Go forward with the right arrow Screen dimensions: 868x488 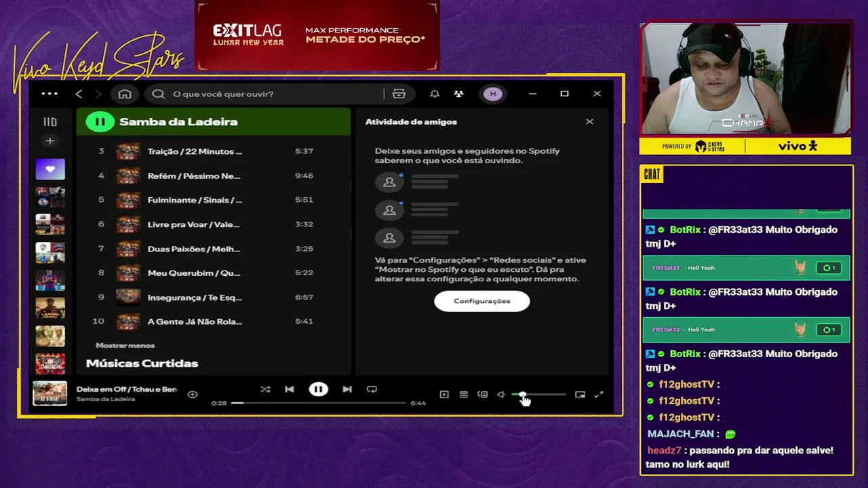[98, 94]
